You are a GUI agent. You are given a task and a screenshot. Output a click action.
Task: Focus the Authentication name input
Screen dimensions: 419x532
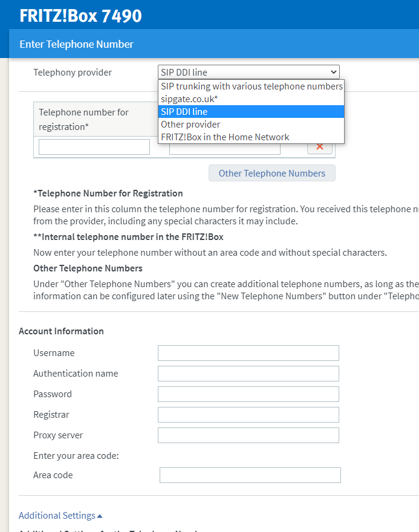pos(248,374)
